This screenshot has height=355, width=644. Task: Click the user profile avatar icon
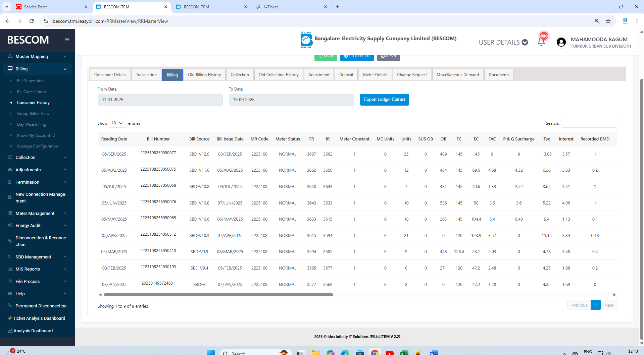(561, 42)
